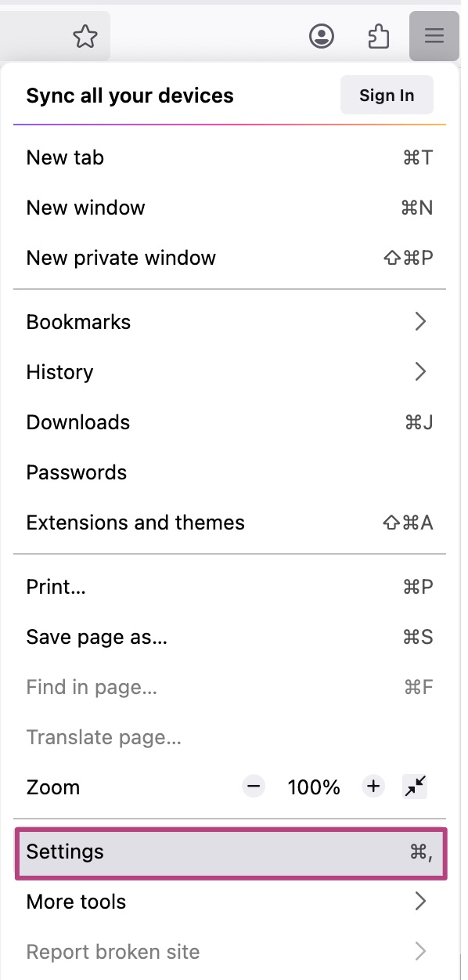Image resolution: width=468 pixels, height=980 pixels.
Task: Choose New private window
Action: [x=230, y=258]
